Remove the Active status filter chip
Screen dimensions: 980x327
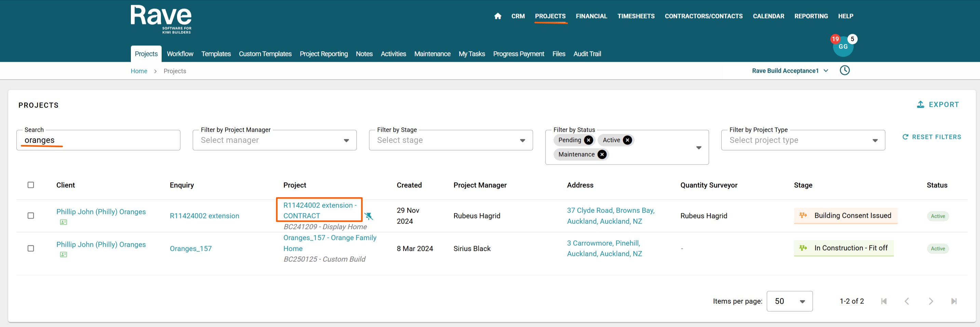tap(627, 140)
